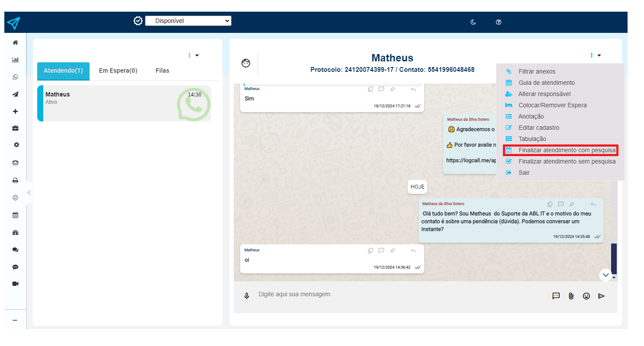This screenshot has height=346, width=644.
Task: Open the emoji picker smiley icon
Action: coord(586,296)
